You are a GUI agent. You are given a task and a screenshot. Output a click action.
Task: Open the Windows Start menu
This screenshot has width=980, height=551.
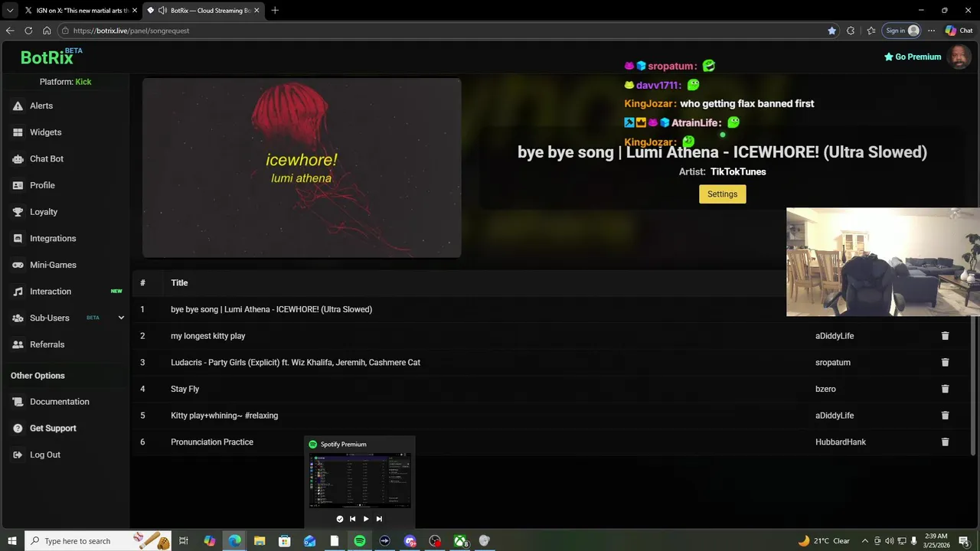pos(12,541)
